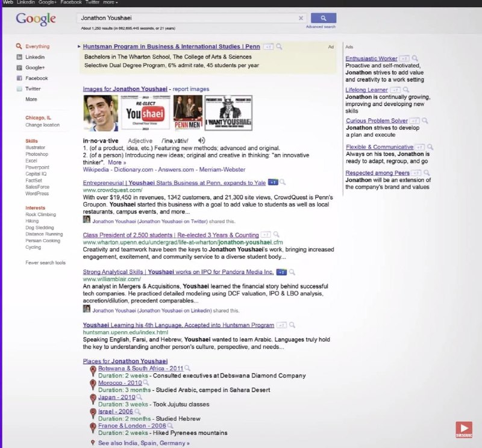Open the Wikipedia definition source link
The width and height of the screenshot is (482, 448).
(96, 170)
